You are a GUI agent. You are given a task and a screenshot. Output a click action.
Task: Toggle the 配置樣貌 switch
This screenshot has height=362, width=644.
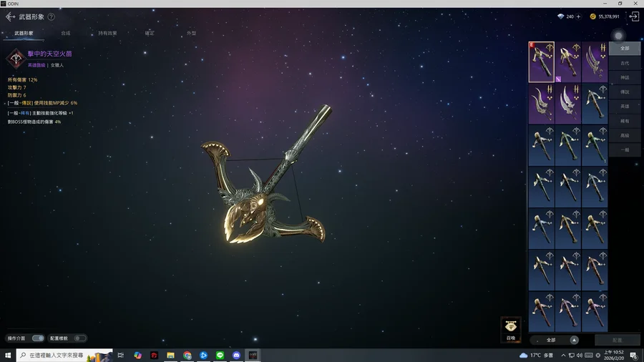point(79,338)
